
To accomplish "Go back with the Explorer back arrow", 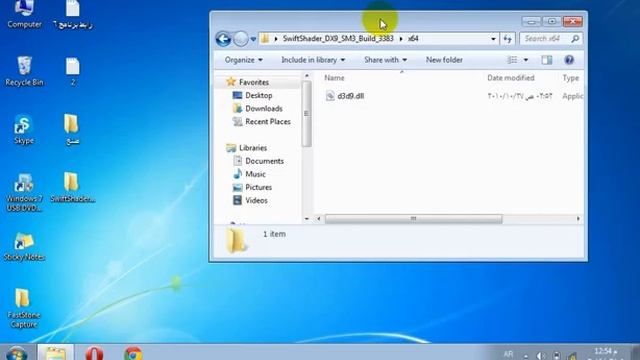I will (x=223, y=39).
